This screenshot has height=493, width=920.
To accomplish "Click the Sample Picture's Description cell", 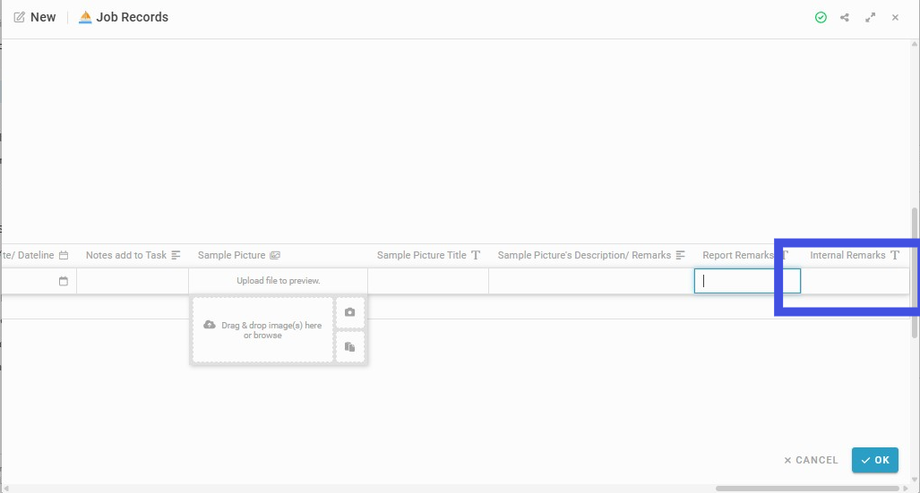I will (591, 281).
